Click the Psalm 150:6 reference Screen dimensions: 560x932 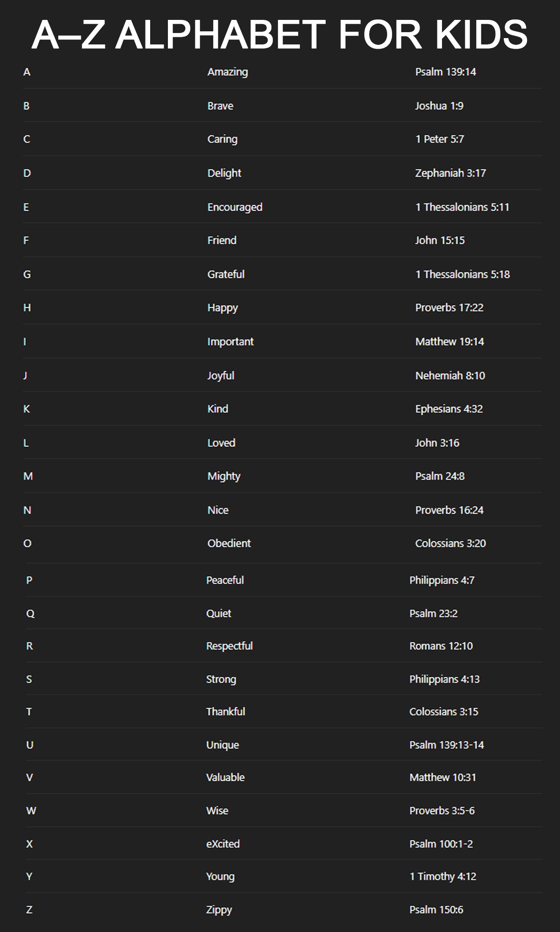pos(436,910)
